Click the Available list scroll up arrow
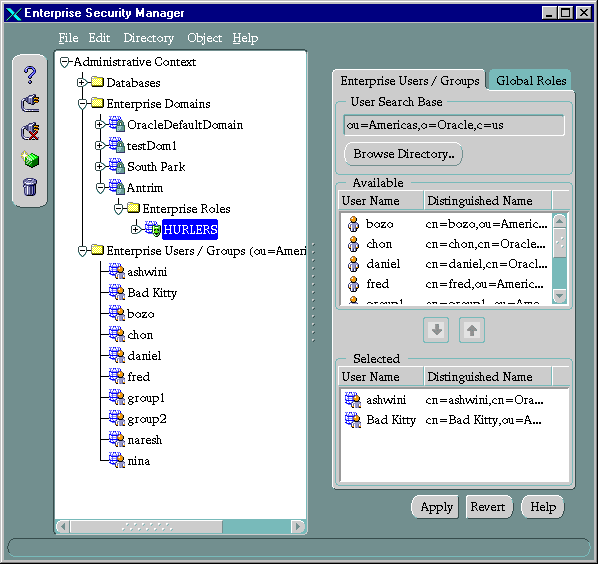This screenshot has height=564, width=598. (559, 222)
